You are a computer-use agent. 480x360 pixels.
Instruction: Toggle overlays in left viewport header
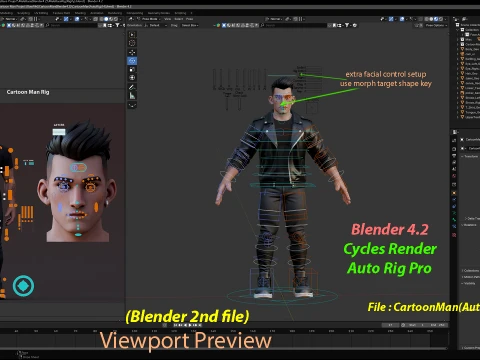pos(77,19)
